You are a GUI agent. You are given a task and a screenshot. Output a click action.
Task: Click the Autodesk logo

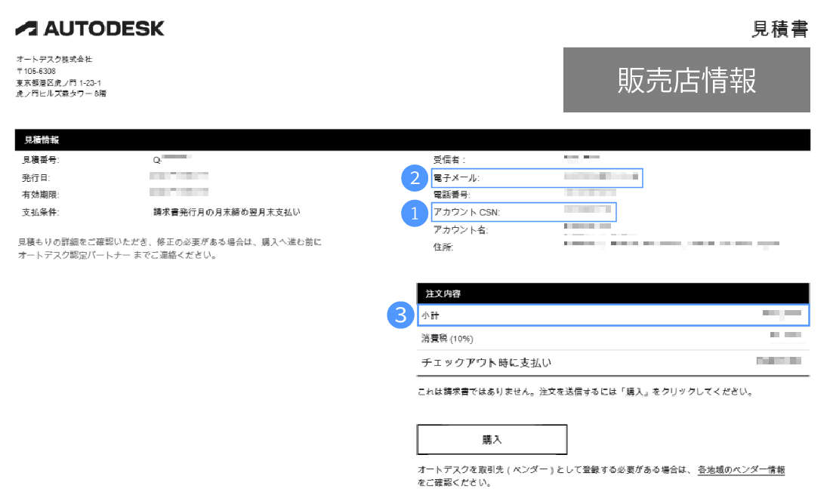point(90,29)
